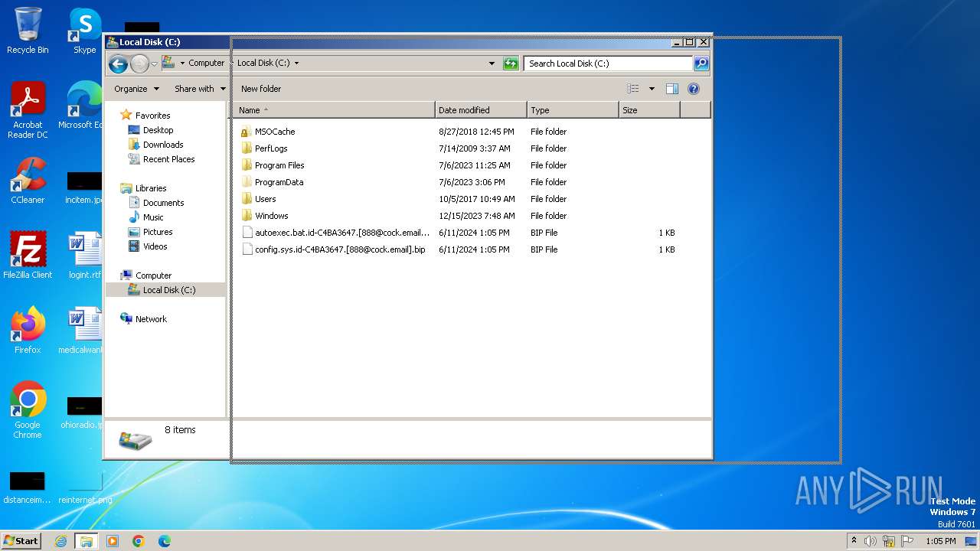Open the Action Center flag icon
Screen dimensions: 980x551
(x=906, y=541)
